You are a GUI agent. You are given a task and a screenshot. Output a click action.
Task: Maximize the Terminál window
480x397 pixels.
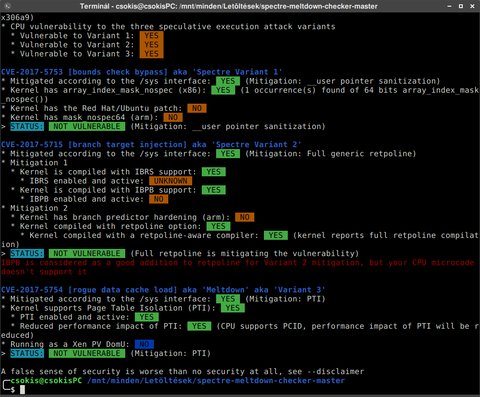[x=461, y=6]
